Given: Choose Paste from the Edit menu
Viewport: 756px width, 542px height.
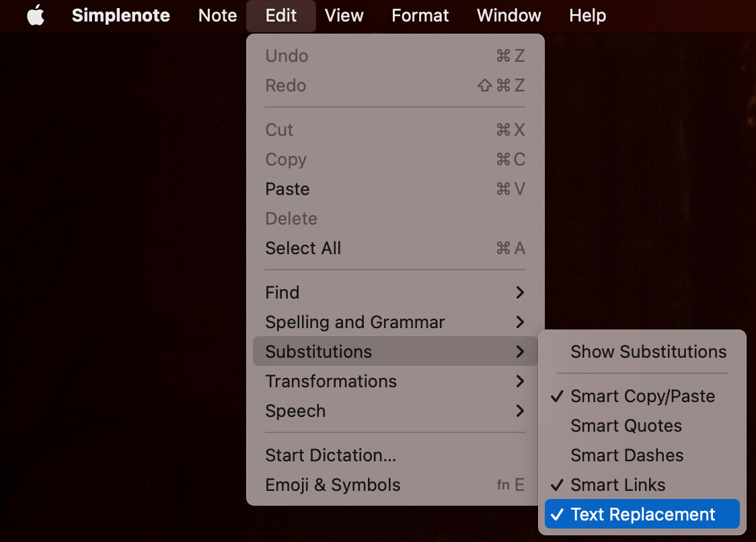Looking at the screenshot, I should [x=395, y=189].
